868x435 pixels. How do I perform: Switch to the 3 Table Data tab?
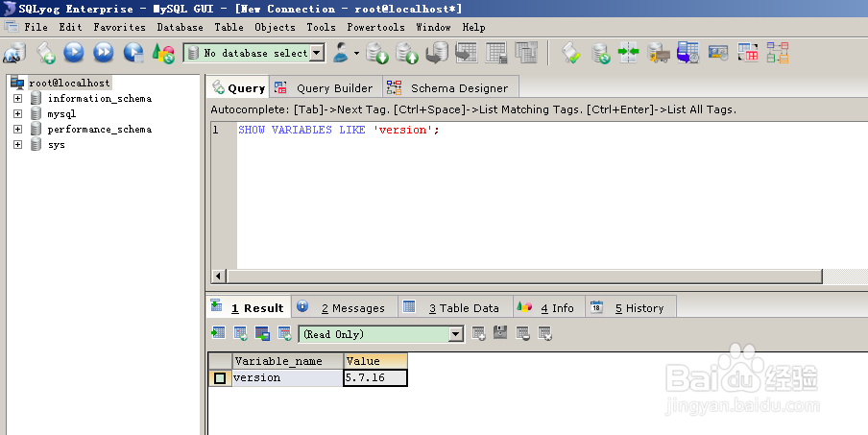454,307
